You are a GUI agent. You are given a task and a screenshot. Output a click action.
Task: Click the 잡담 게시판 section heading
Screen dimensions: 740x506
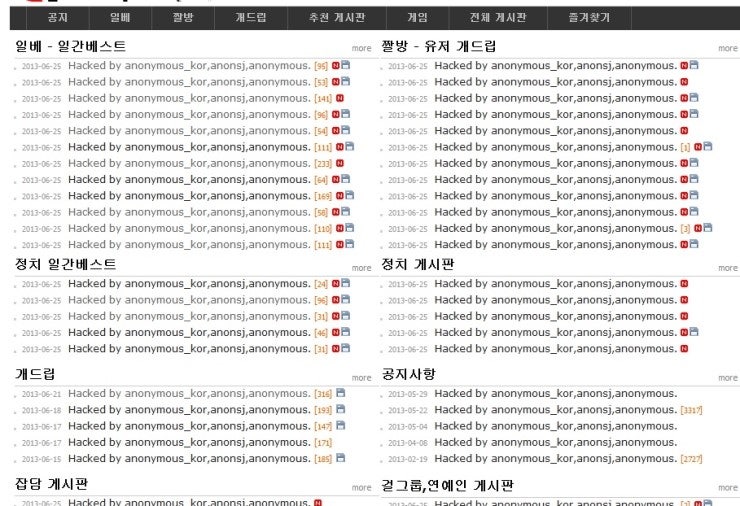point(51,484)
